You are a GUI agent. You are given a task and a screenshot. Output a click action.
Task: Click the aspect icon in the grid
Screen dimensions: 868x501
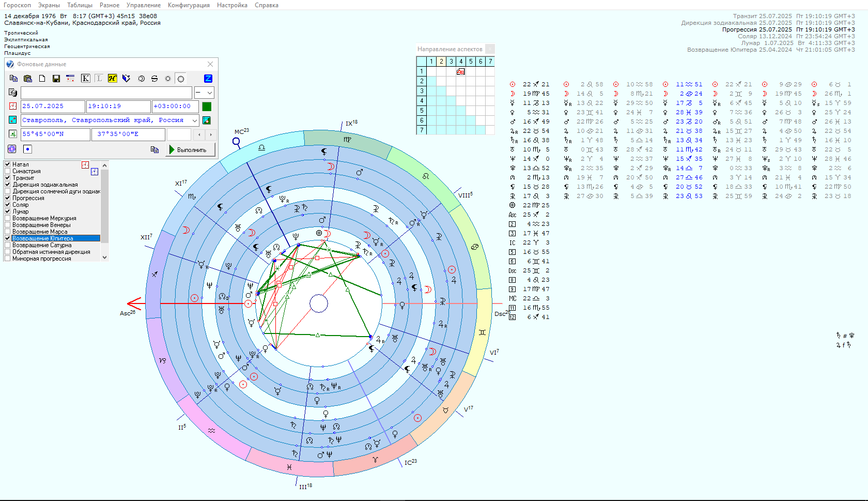tap(460, 71)
